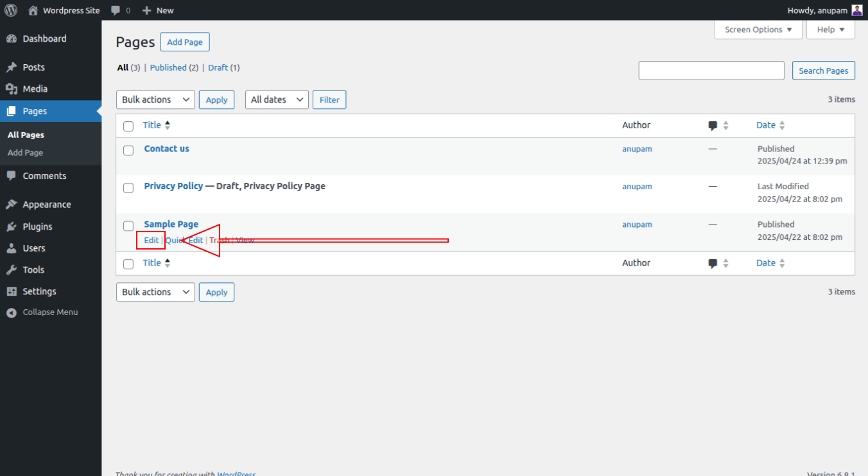Click the Dashboard gauge icon in sidebar
The height and width of the screenshot is (476, 868).
pos(11,38)
